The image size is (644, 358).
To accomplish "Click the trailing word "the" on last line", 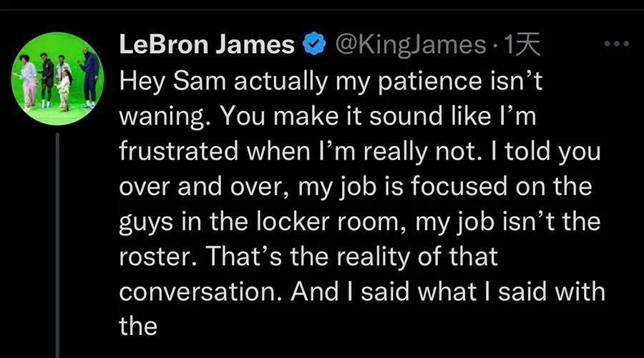I will (137, 326).
